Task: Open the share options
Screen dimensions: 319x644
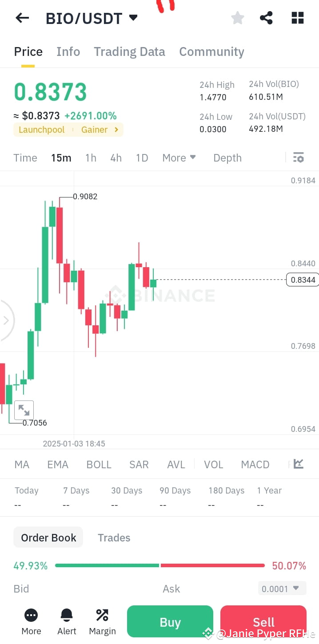Action: click(x=266, y=18)
